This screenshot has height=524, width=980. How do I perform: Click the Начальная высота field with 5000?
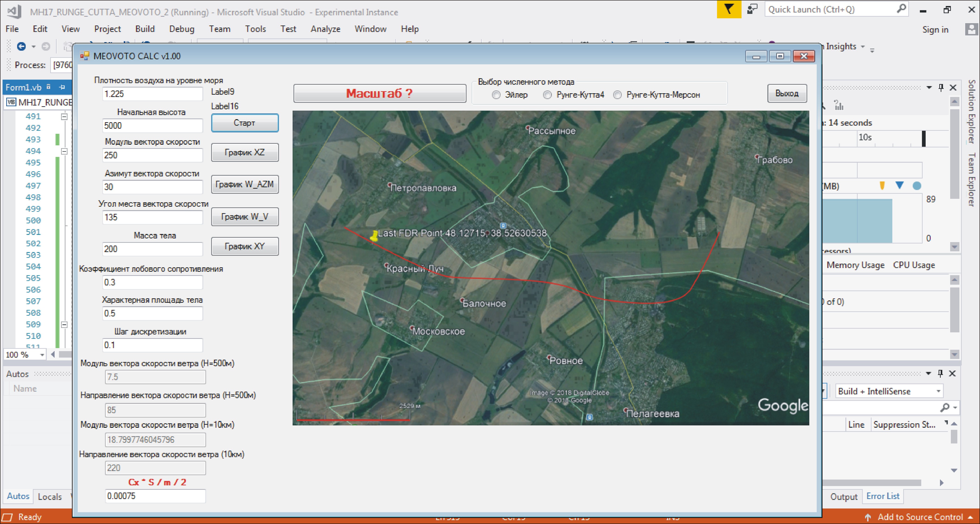pyautogui.click(x=152, y=126)
